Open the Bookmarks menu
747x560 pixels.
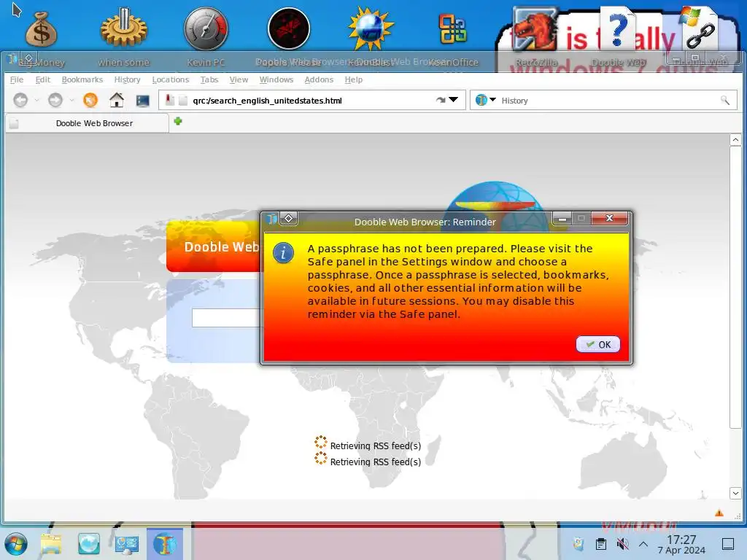tap(82, 79)
